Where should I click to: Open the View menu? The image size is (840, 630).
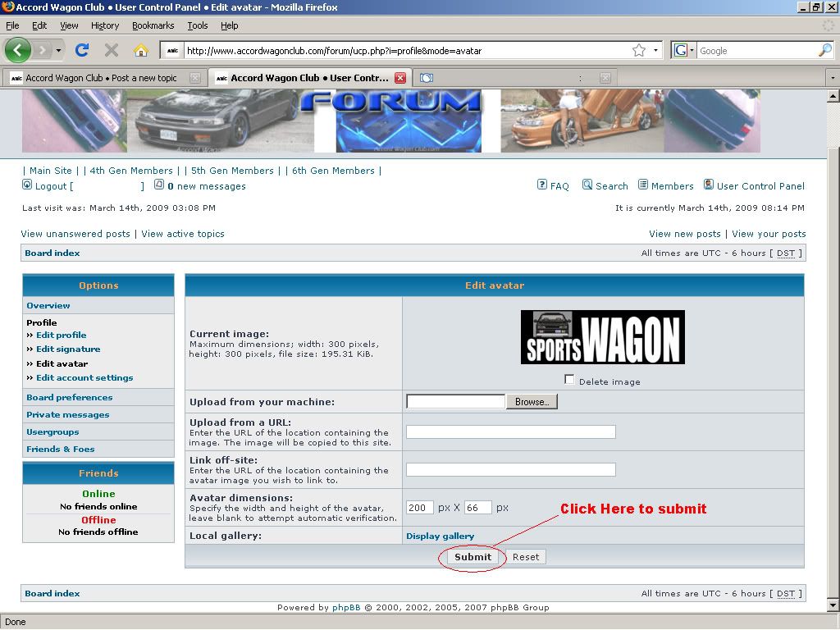69,25
